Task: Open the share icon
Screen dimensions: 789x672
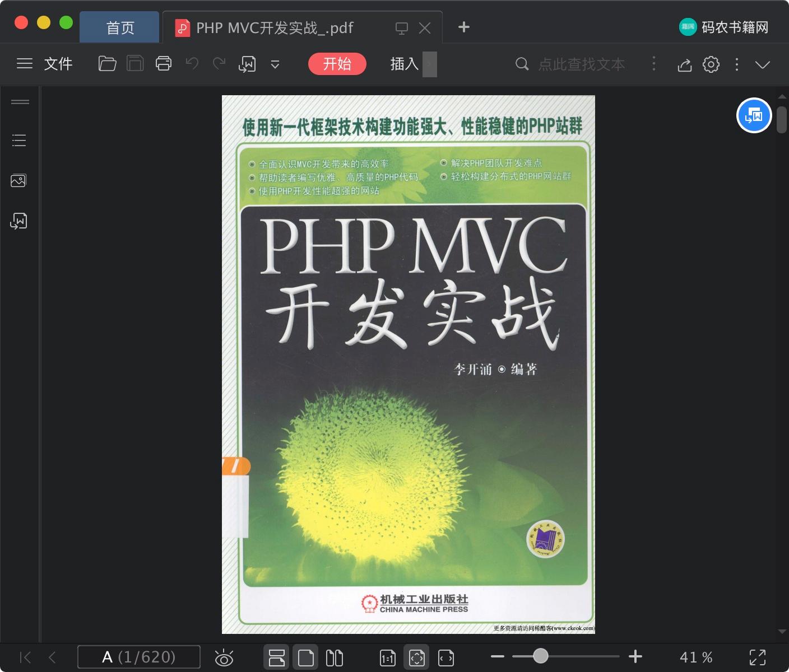Action: click(684, 64)
